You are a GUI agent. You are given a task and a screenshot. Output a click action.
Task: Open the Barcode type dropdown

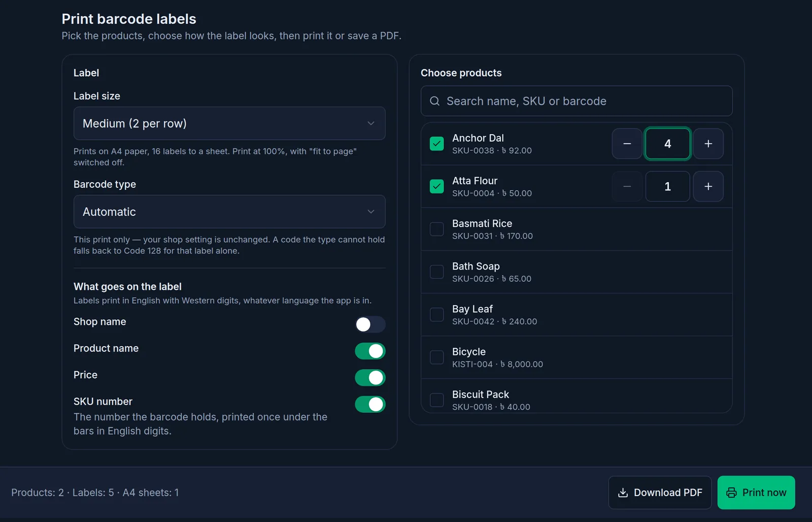229,212
